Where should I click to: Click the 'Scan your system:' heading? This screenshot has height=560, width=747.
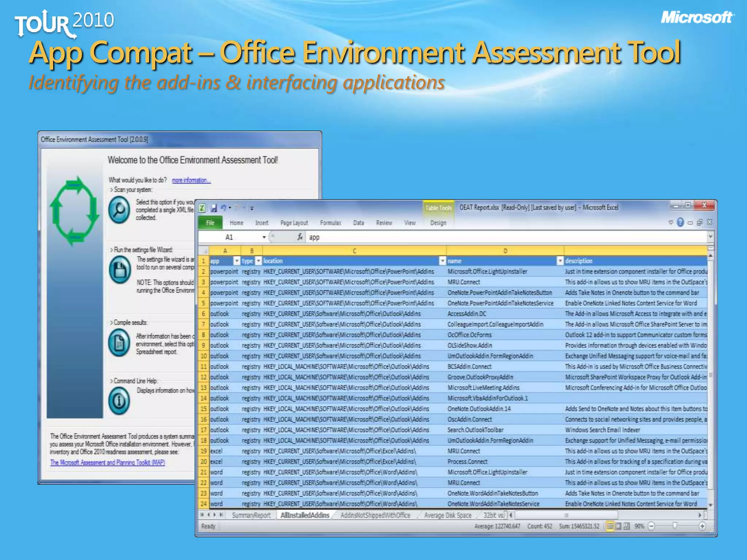click(x=133, y=190)
